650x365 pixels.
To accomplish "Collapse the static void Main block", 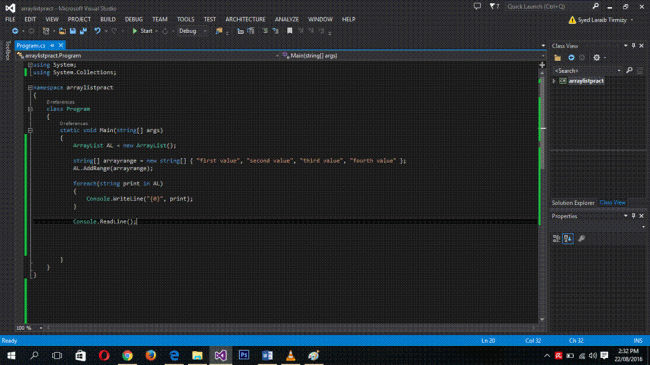I will pyautogui.click(x=30, y=130).
